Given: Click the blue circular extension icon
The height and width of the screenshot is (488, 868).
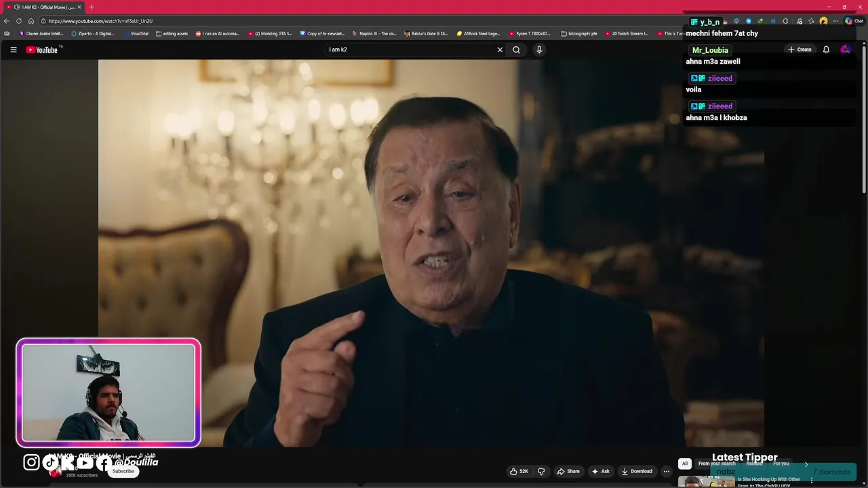Looking at the screenshot, I should click(749, 21).
